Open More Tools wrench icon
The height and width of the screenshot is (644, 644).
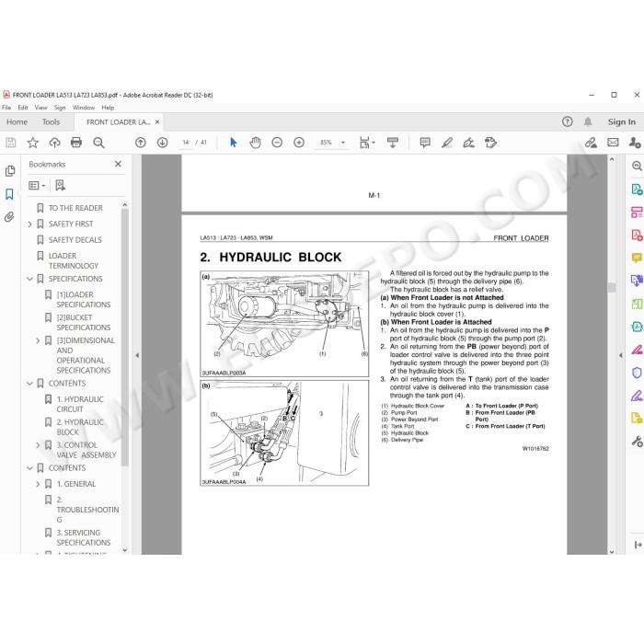pos(637,441)
